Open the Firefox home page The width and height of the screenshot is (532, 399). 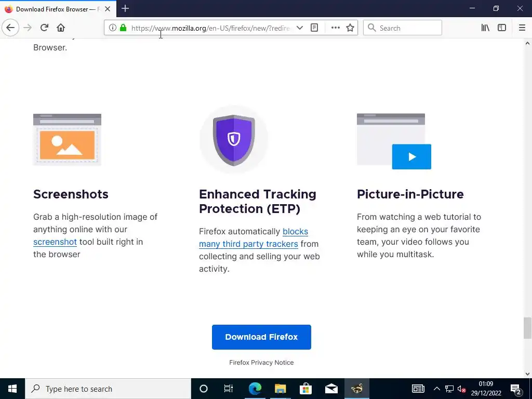[x=61, y=28]
